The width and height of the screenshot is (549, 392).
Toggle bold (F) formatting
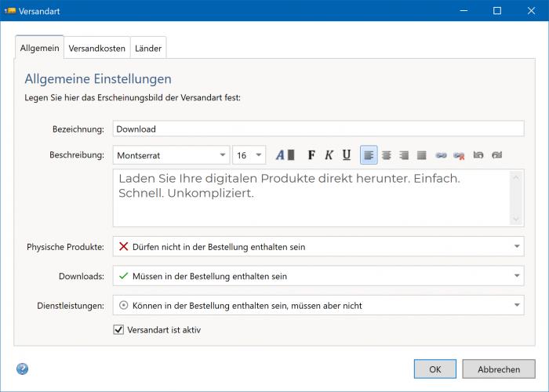(311, 155)
